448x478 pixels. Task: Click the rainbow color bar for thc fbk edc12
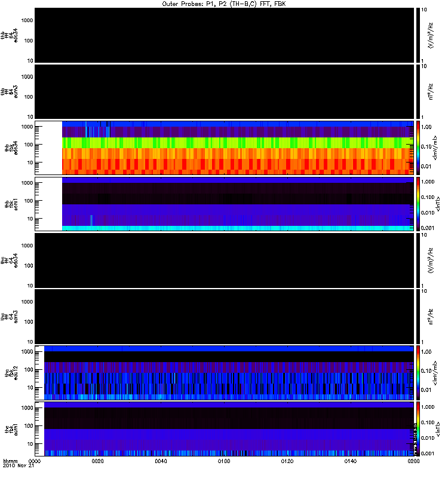point(418,373)
